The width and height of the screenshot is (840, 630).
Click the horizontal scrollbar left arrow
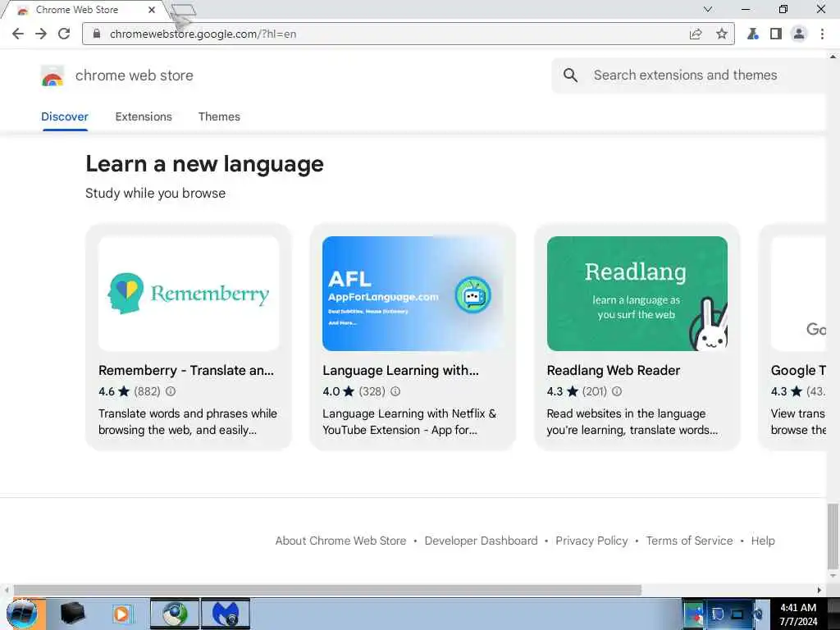6,590
